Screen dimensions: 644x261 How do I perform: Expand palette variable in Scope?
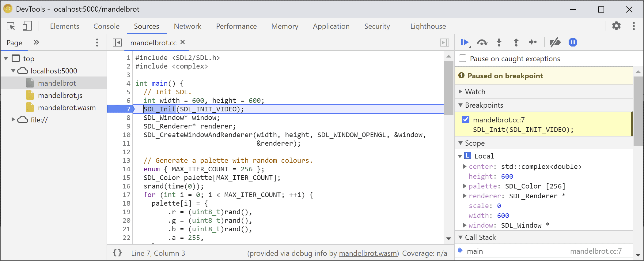465,186
